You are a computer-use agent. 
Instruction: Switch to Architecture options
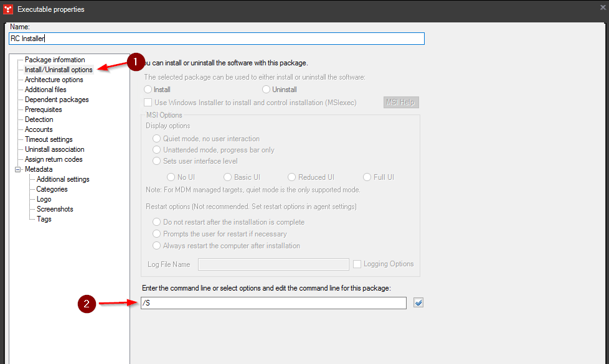[55, 79]
